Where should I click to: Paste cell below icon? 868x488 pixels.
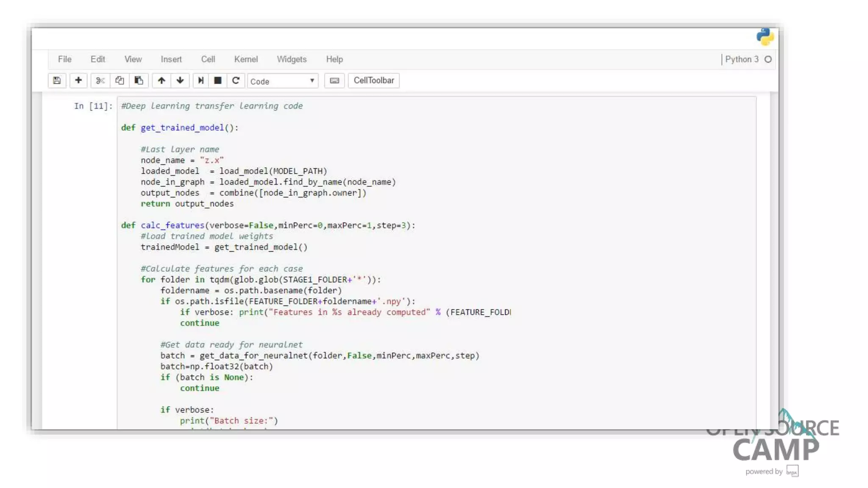pyautogui.click(x=139, y=80)
